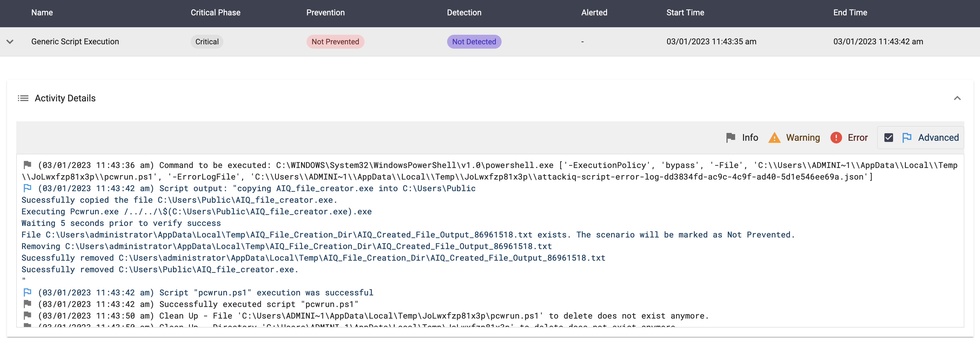Toggle the Error log filter label
This screenshot has height=340, width=980.
(x=857, y=138)
